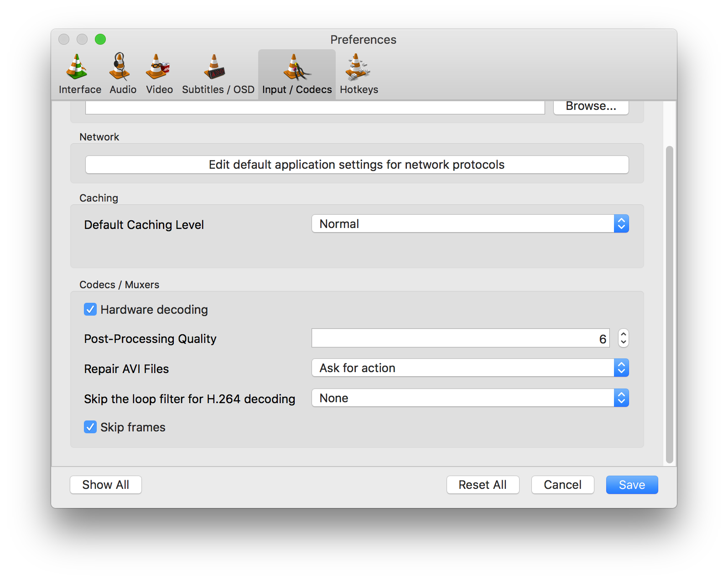
Task: Edit default application settings for network protocols
Action: [357, 165]
